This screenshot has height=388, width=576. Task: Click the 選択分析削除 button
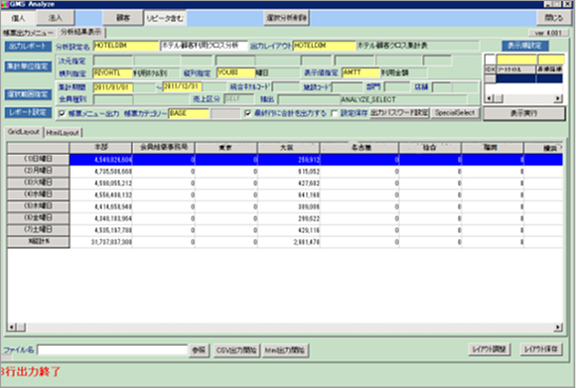(x=287, y=18)
